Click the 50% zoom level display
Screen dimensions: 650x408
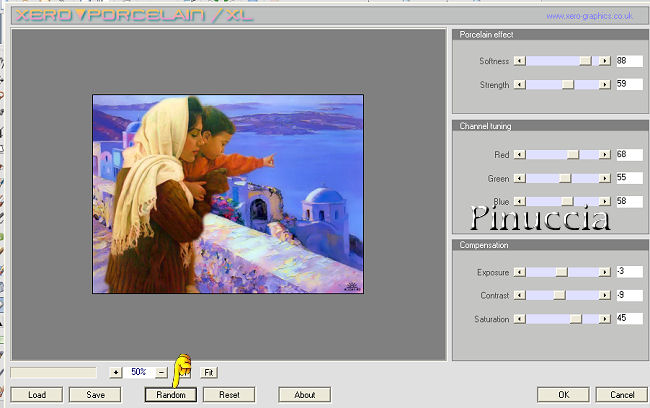click(138, 372)
